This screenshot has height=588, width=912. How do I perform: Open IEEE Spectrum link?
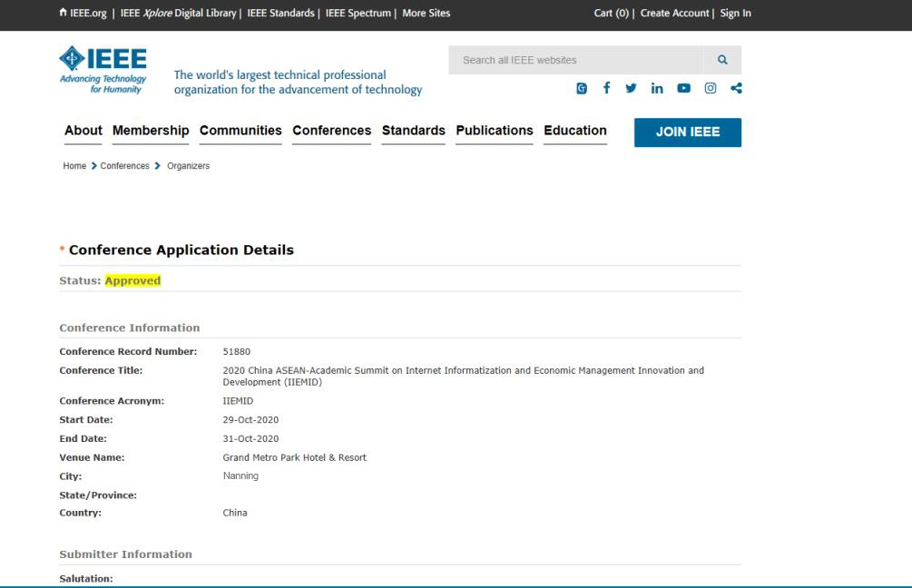click(358, 13)
